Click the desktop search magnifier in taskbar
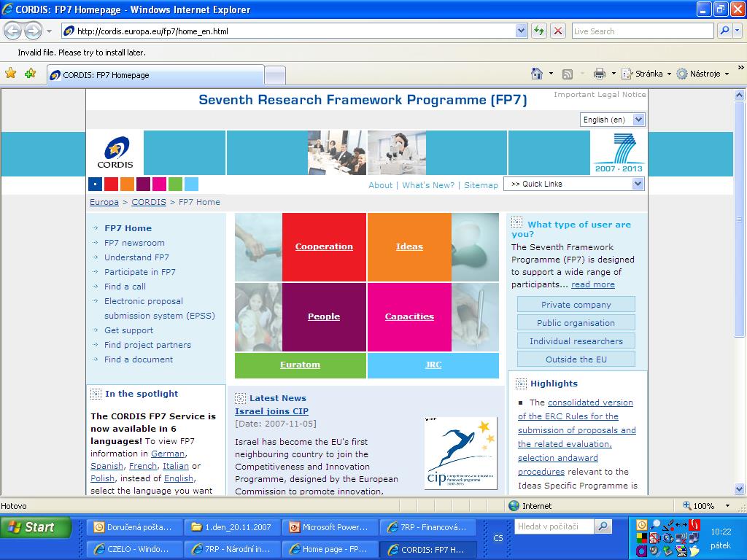The image size is (747, 560). 603,526
